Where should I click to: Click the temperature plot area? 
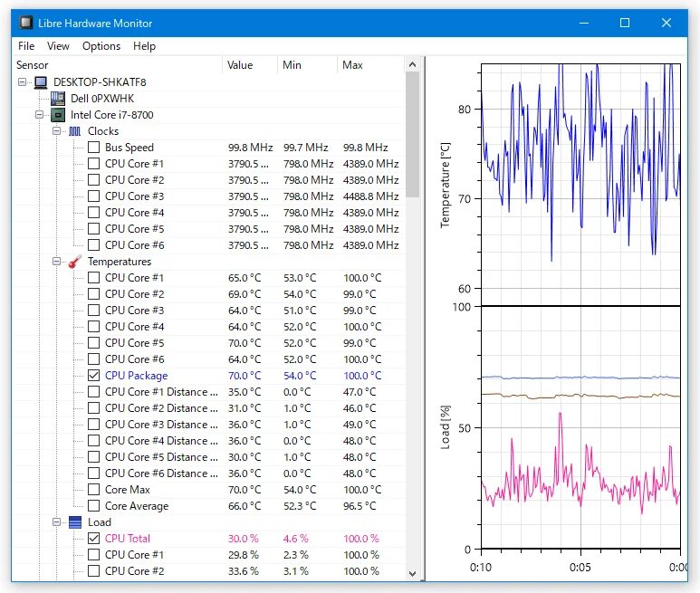click(580, 185)
